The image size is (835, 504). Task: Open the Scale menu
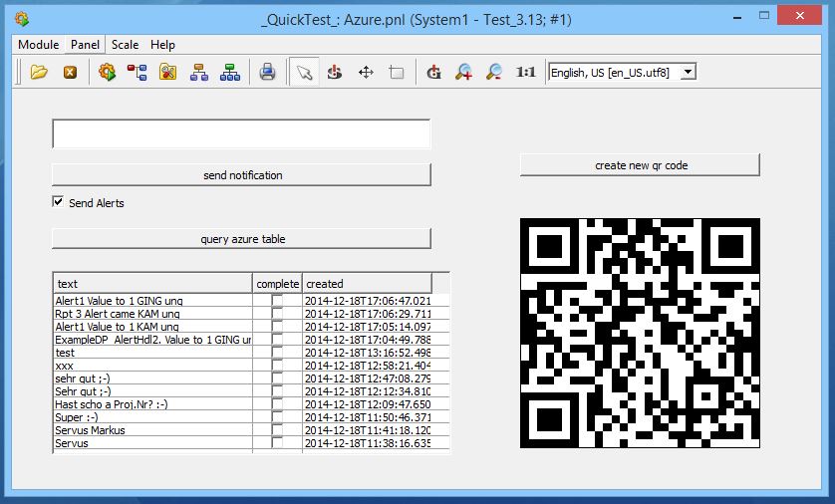tap(126, 45)
